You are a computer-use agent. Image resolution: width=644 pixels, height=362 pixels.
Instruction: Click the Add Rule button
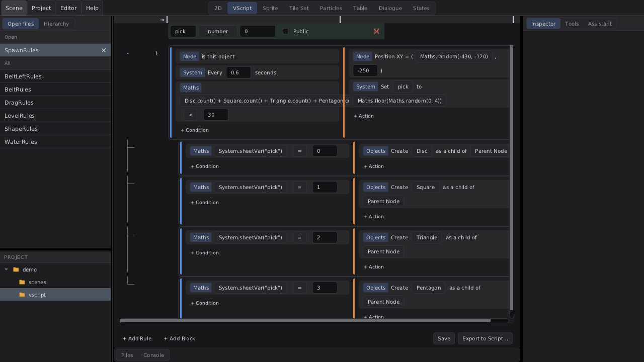tap(137, 338)
